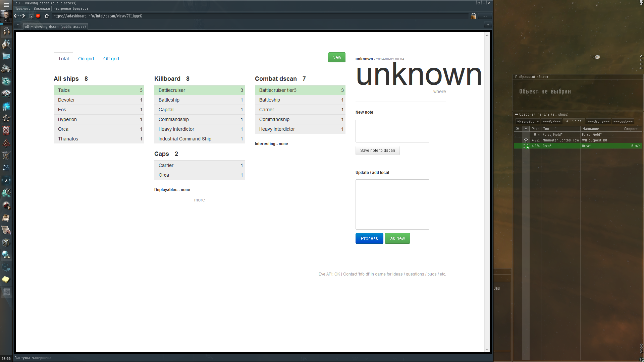The width and height of the screenshot is (644, 362).
Task: Focus the Update / add local text area
Action: point(392,204)
